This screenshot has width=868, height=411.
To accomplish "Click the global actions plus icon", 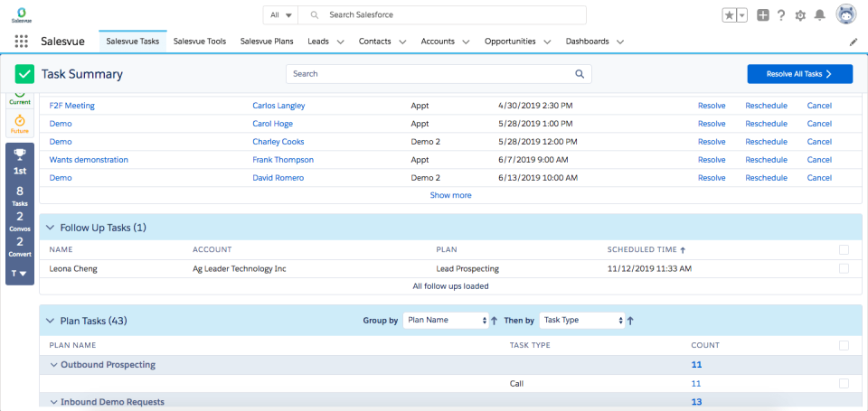I will pyautogui.click(x=763, y=15).
